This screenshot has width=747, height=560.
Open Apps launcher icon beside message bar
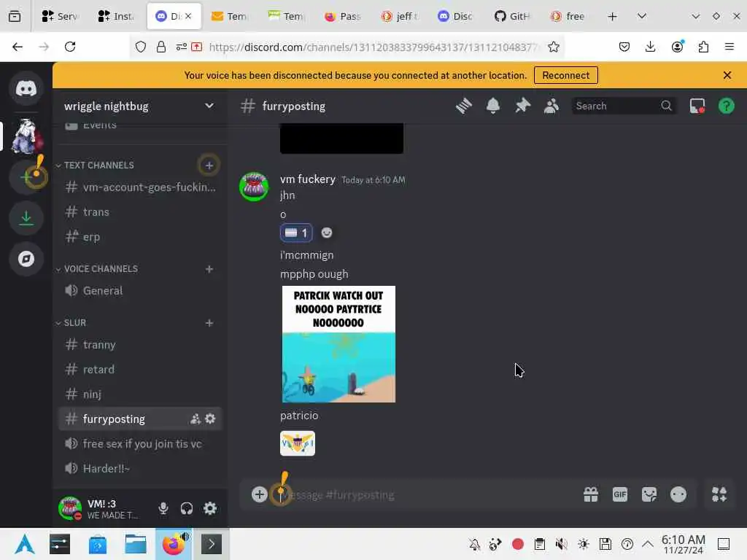(x=719, y=495)
